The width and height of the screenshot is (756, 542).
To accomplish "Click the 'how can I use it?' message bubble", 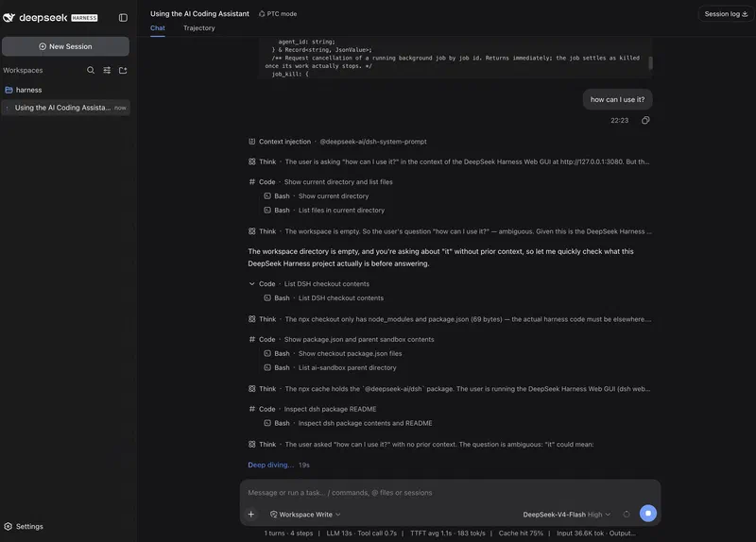I will [x=618, y=100].
